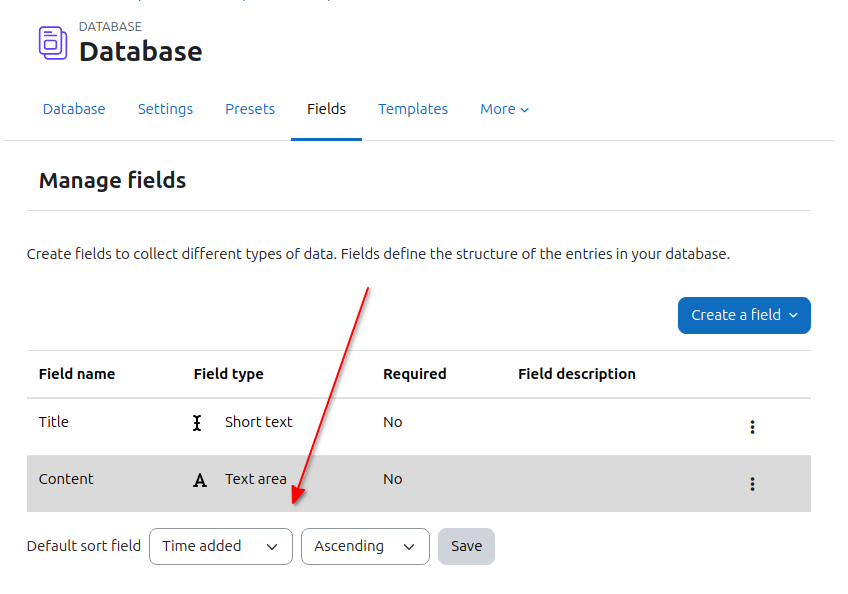848x594 pixels.
Task: Open the Settings tab
Action: click(165, 109)
